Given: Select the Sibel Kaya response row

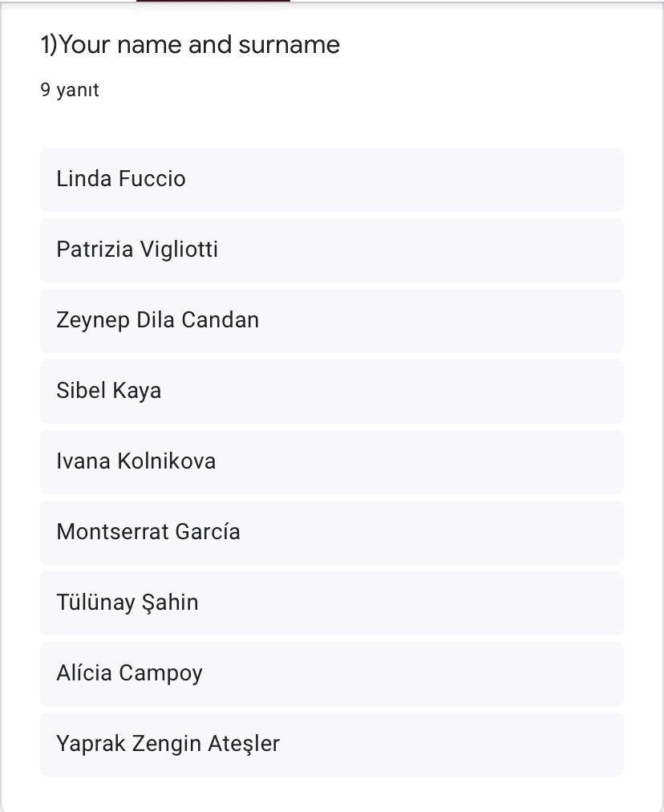Looking at the screenshot, I should click(x=331, y=391).
